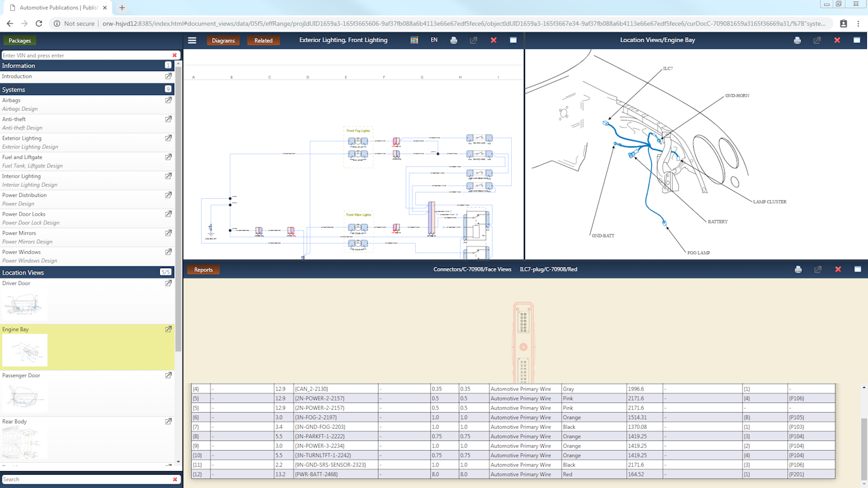Pop out Exterior Lighting diagram to new window
868x488 pixels.
(473, 40)
